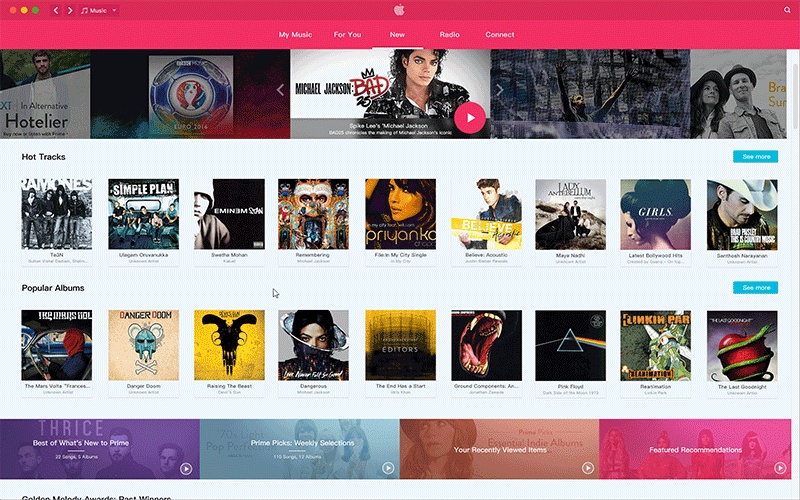
Task: Open the Dangerous album cover
Action: tap(313, 345)
